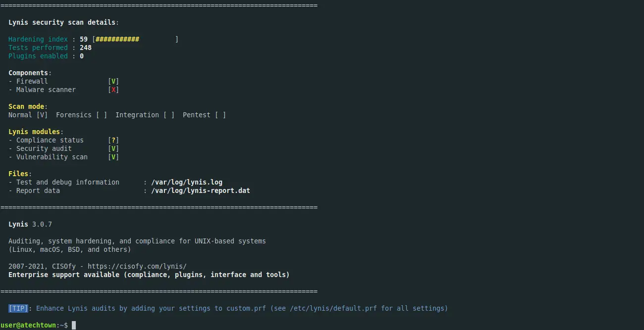
Task: Click the empty Pentest mode checkbox
Action: point(220,115)
